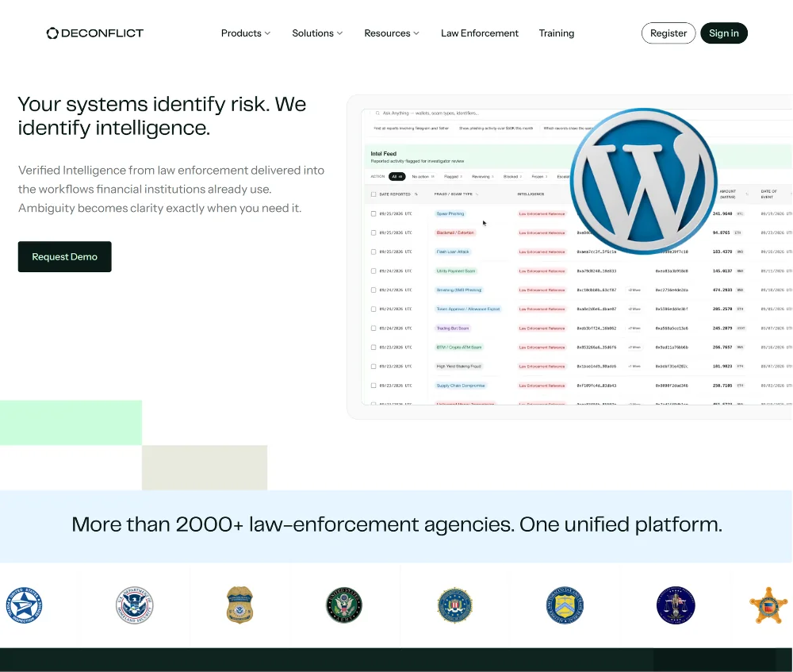Screen dimensions: 793x672
Task: Check the Smishing (SMS Phishing) row checkbox
Action: click(374, 290)
